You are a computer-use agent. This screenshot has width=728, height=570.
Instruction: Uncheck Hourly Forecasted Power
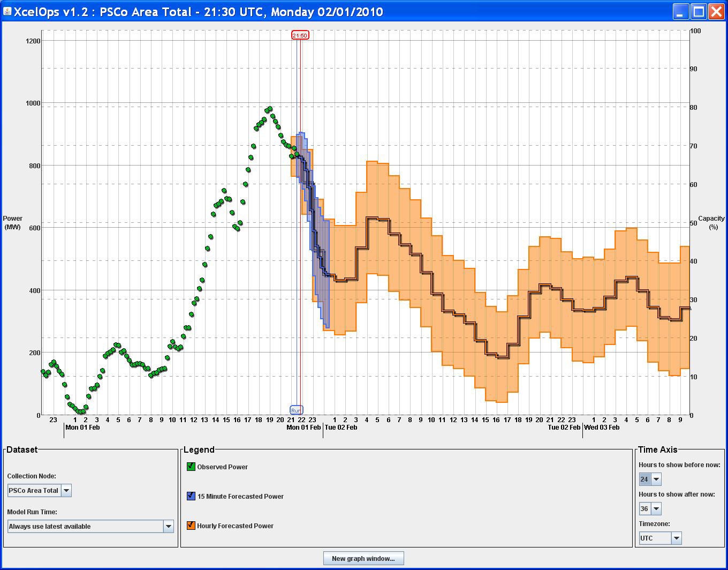(x=191, y=526)
